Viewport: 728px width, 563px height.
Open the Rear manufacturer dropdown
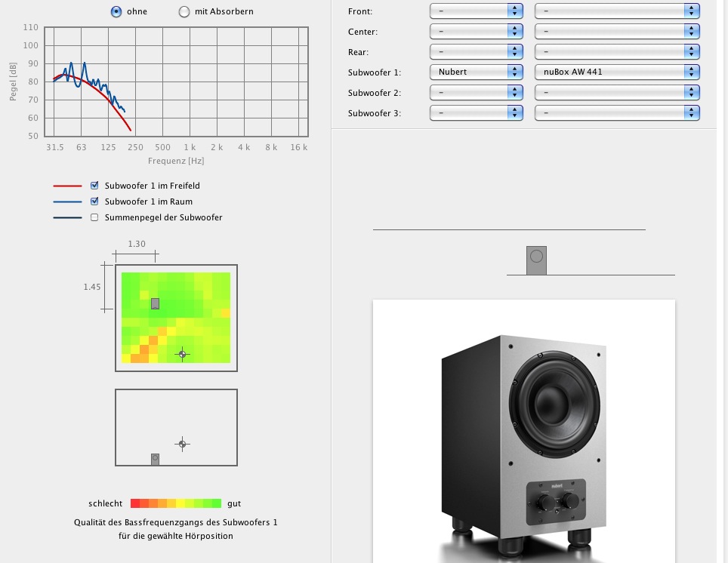pos(476,51)
